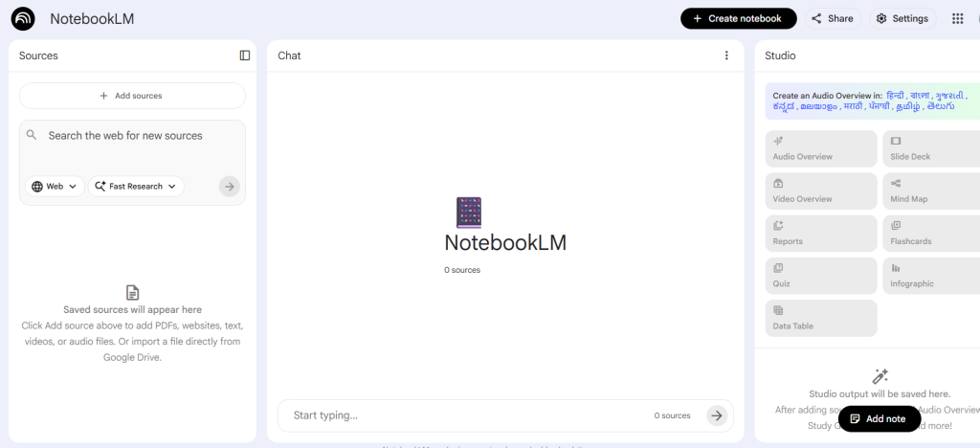This screenshot has width=980, height=448.
Task: Click the Quiz tile
Action: pos(821,276)
